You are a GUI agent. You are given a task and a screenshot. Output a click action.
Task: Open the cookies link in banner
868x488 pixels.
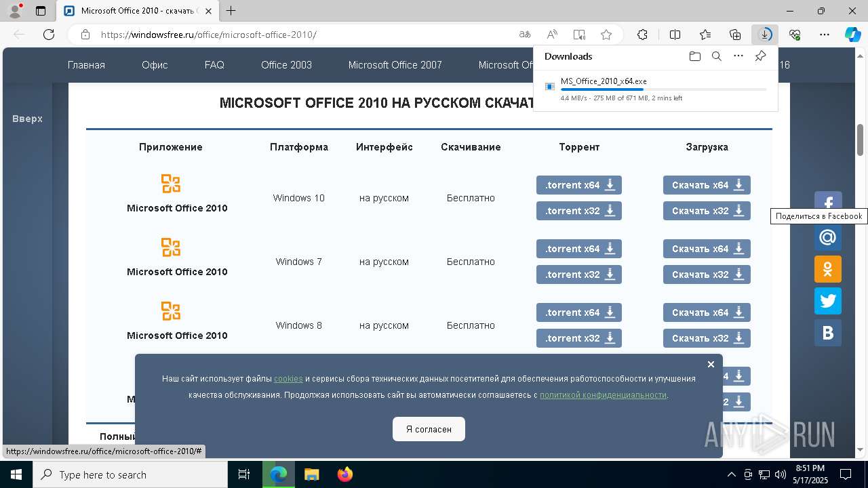tap(288, 379)
